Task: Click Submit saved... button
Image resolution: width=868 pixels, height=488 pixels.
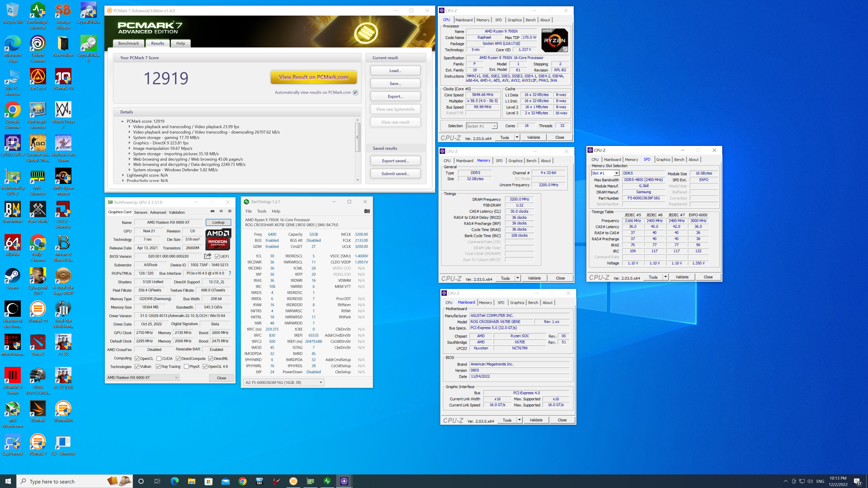Action: click(x=395, y=174)
